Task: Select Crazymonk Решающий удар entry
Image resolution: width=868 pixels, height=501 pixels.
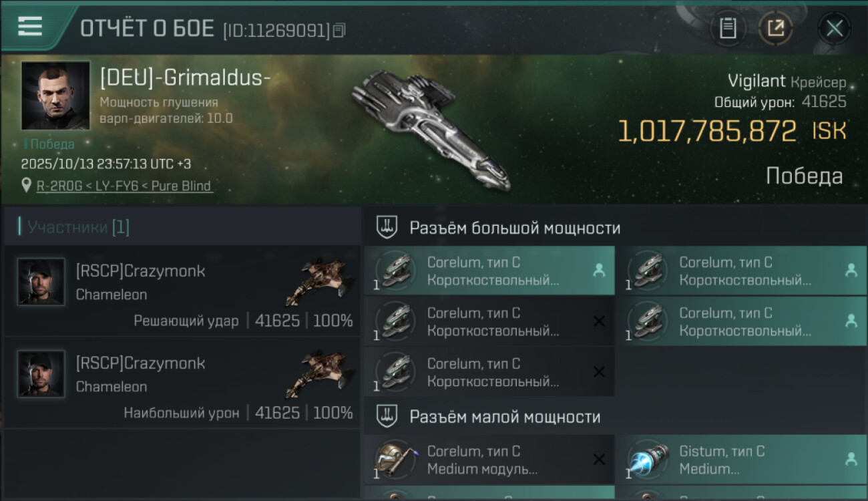Action: point(182,291)
